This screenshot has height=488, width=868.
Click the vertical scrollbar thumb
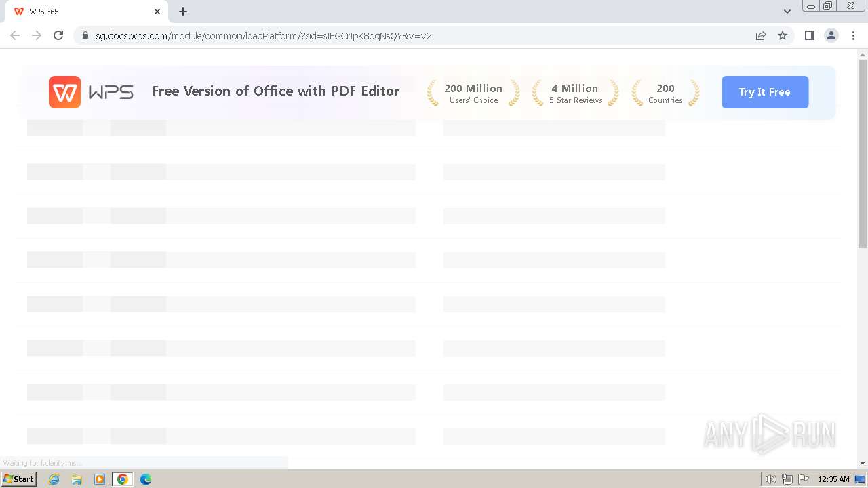[x=863, y=153]
